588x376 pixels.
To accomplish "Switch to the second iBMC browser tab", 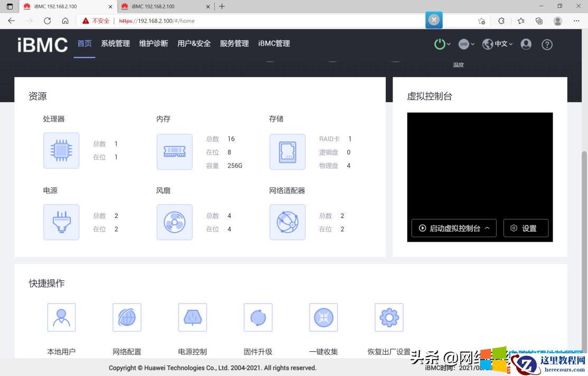I will coord(165,6).
